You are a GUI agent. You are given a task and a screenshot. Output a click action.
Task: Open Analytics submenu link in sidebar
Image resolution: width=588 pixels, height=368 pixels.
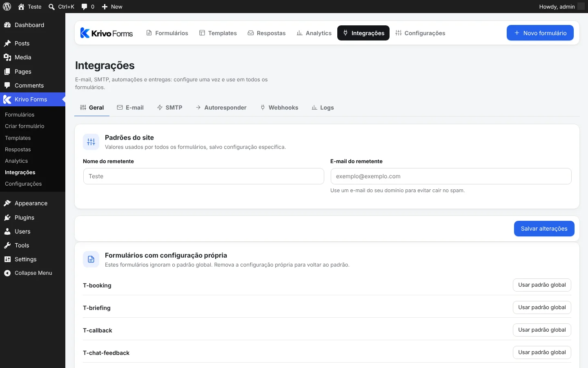[x=33, y=161]
